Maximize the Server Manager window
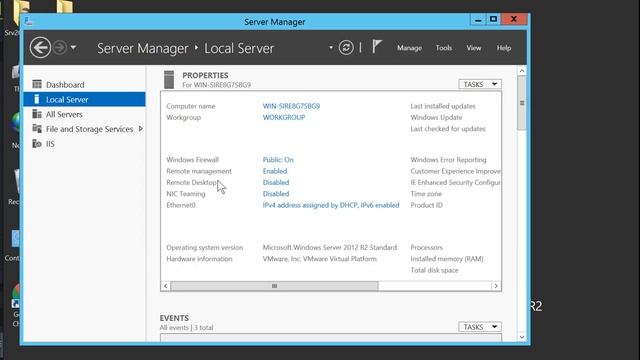Image resolution: width=640 pixels, height=360 pixels. (x=493, y=19)
